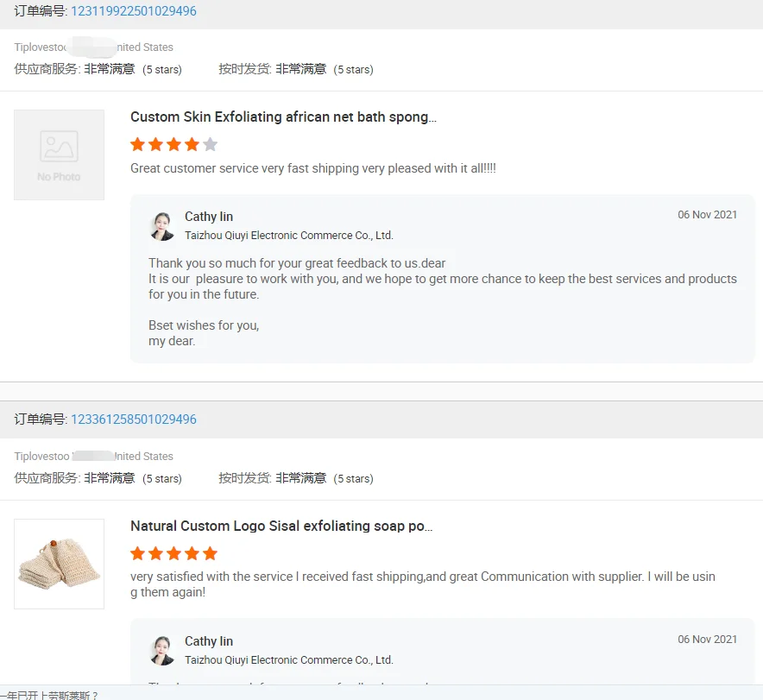The width and height of the screenshot is (763, 700).
Task: Click the sisal soap pouch product thumbnail
Action: 59,564
